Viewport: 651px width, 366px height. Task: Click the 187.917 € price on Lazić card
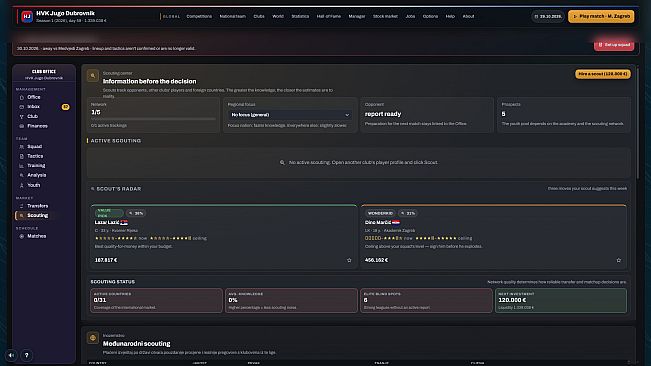pos(106,260)
